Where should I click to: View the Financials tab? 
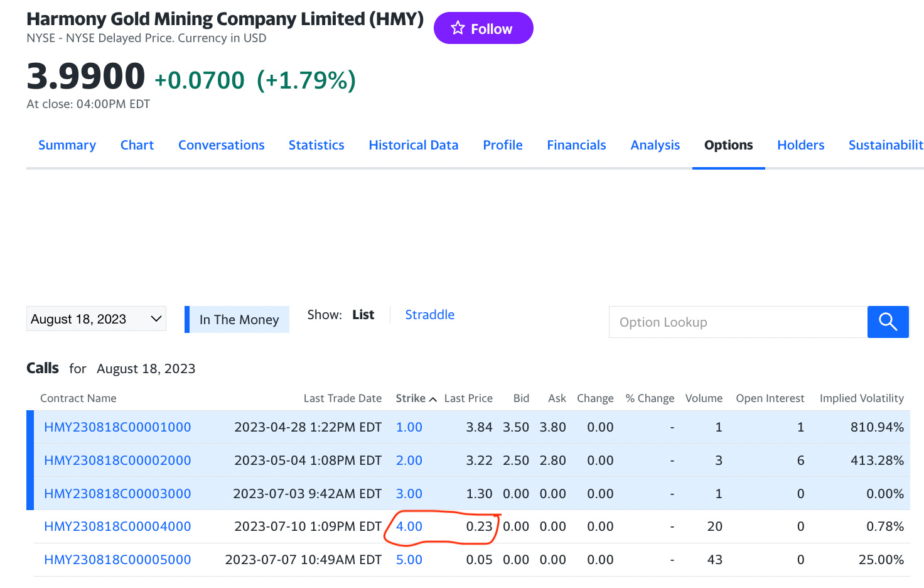point(576,145)
